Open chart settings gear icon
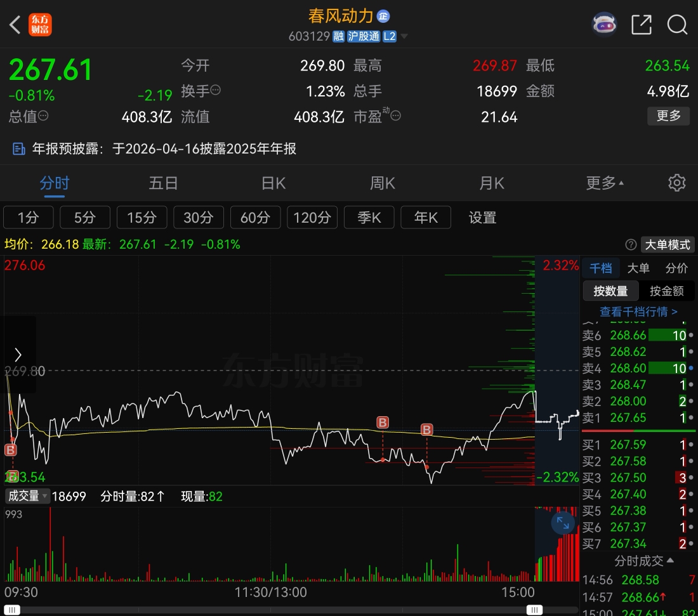Viewport: 698px width, 616px height. click(x=676, y=183)
